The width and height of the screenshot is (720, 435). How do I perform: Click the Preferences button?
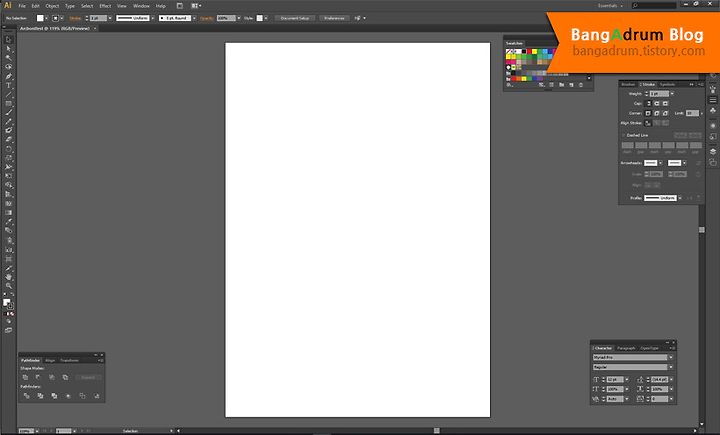(x=334, y=18)
